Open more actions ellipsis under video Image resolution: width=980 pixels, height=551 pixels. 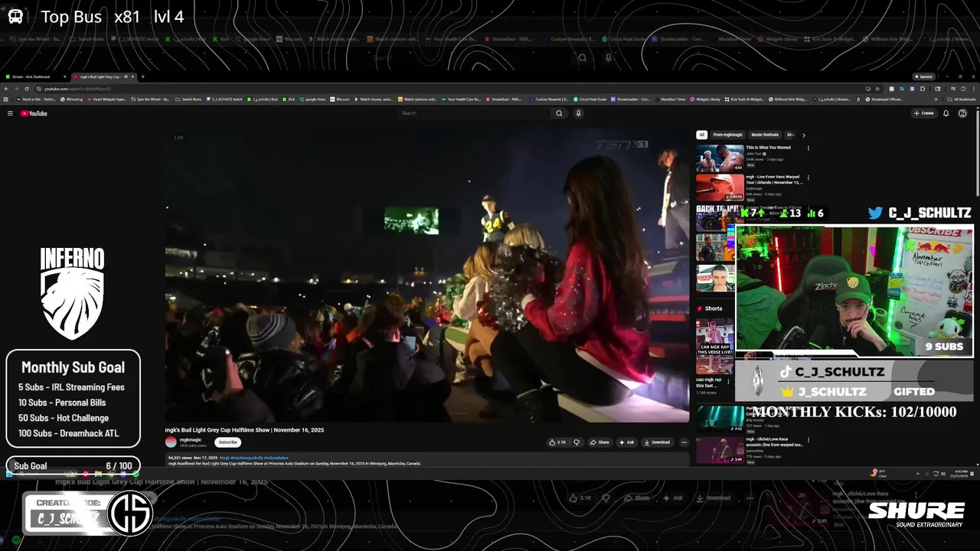click(x=684, y=442)
